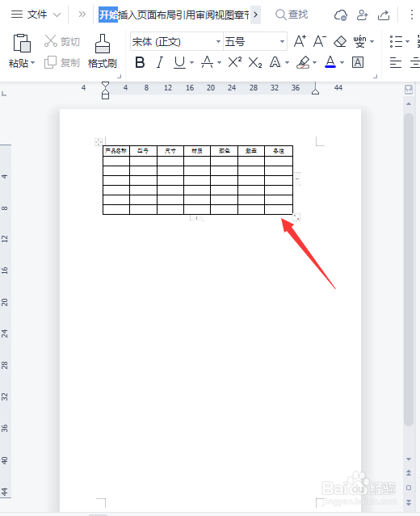Viewport: 420px width, 516px height.
Task: Toggle bold formatting
Action: (140, 62)
